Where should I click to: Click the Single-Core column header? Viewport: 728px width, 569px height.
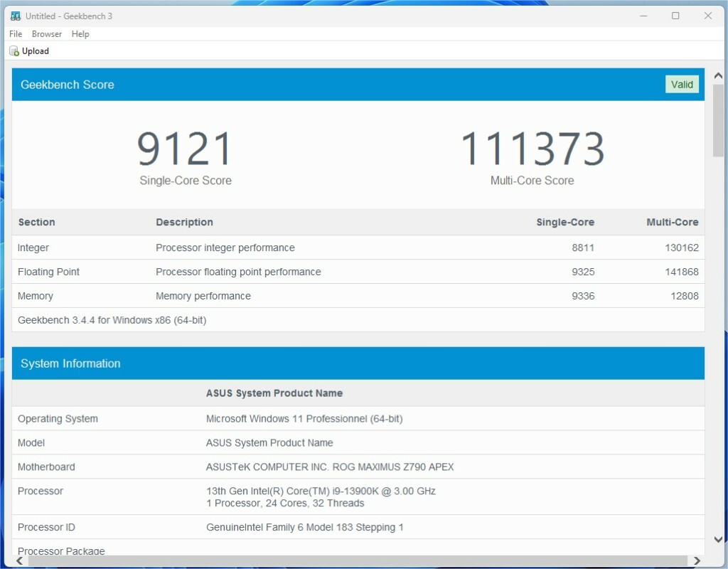565,222
